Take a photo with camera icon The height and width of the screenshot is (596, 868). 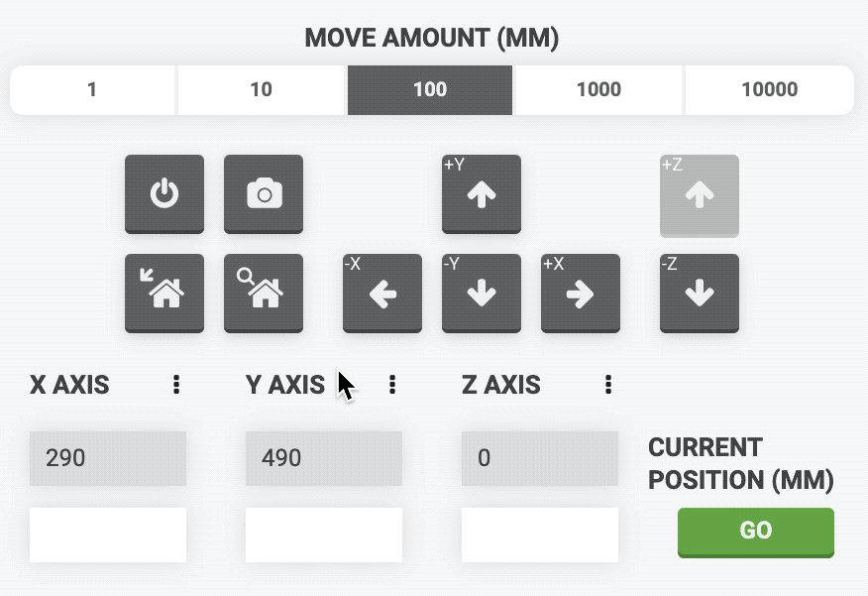point(264,194)
